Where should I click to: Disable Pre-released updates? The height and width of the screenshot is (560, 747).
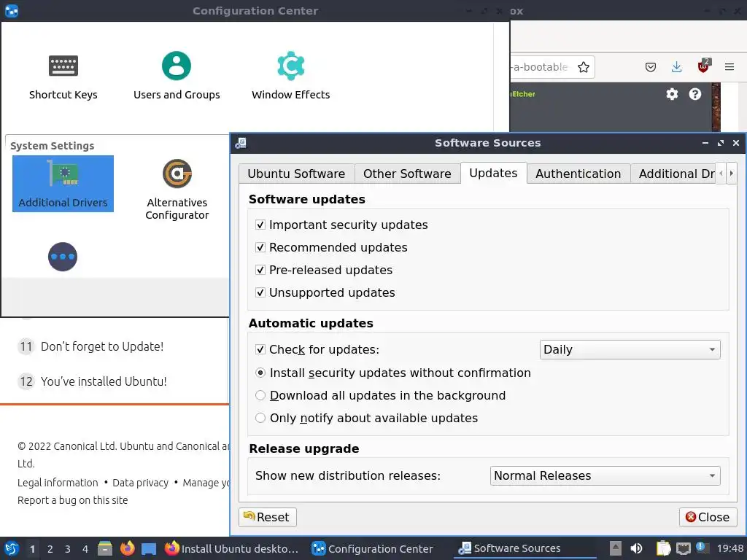pyautogui.click(x=260, y=270)
